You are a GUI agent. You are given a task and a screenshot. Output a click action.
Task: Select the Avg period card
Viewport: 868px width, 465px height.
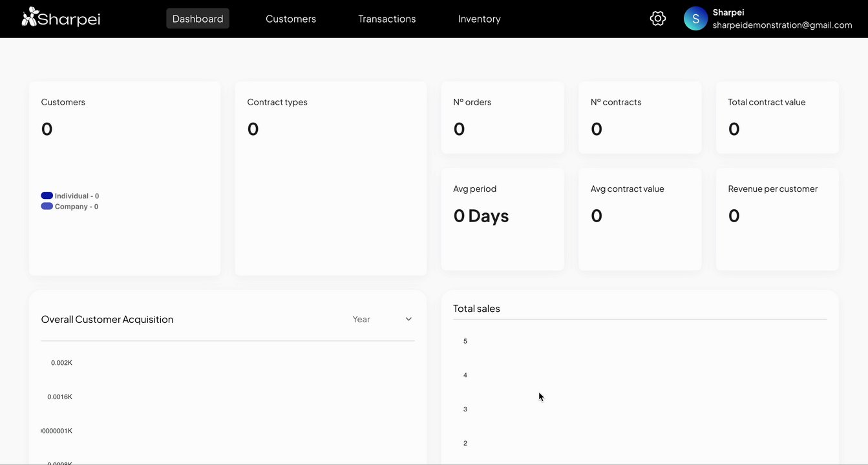pyautogui.click(x=502, y=219)
